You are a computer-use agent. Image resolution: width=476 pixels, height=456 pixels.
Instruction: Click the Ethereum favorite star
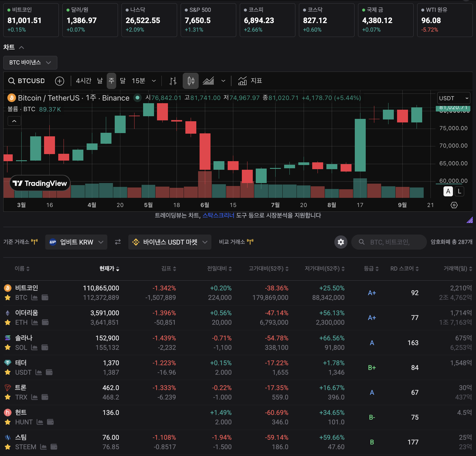coord(8,322)
